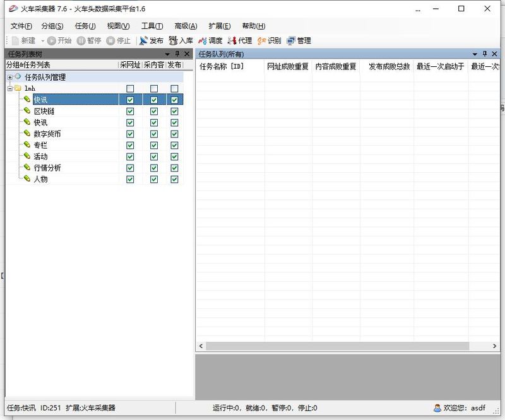The height and width of the screenshot is (420, 505).
Task: Click the scrollbar right arrow in the task queue
Action: click(495, 346)
